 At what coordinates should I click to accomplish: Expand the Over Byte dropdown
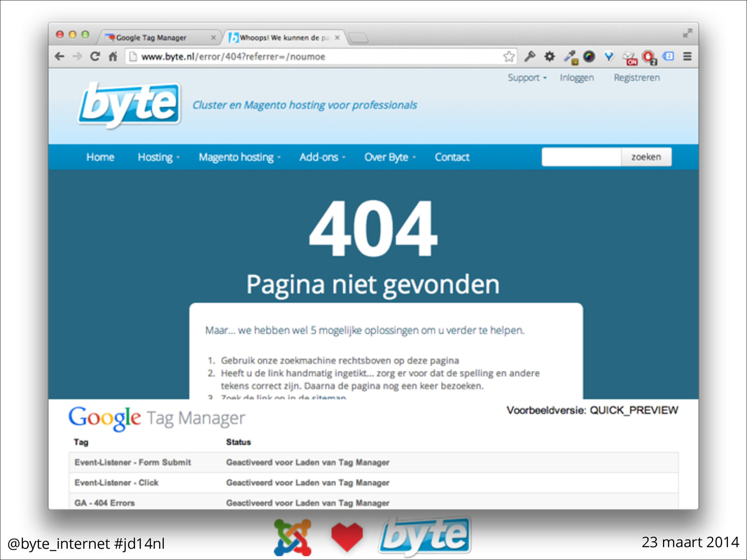390,157
